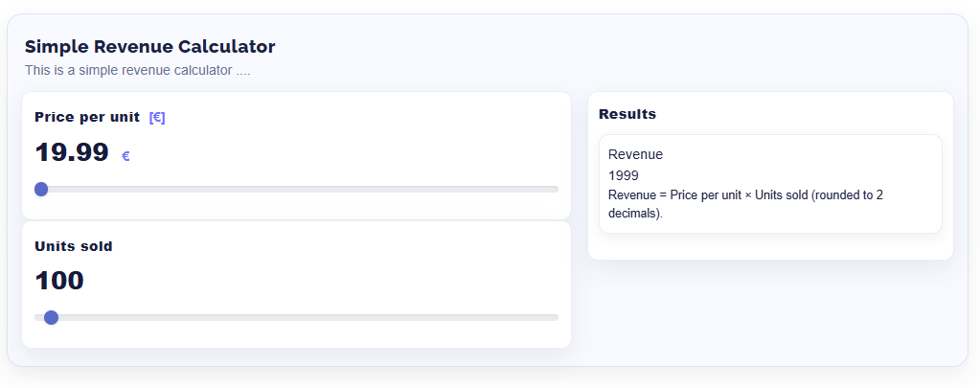Click the 19.99 price value
980x388 pixels.
click(x=72, y=152)
